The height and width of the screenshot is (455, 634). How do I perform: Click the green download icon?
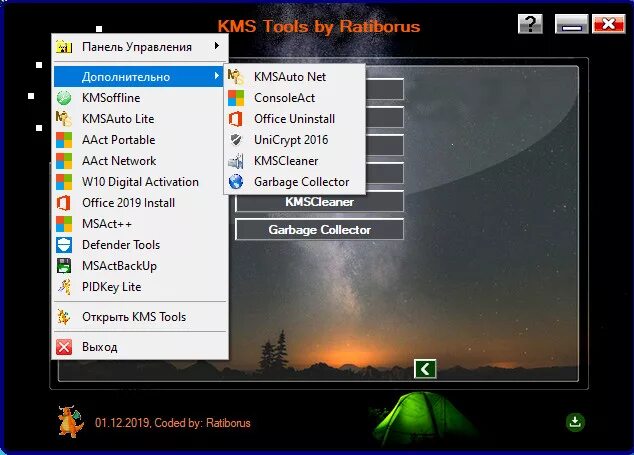(x=575, y=422)
